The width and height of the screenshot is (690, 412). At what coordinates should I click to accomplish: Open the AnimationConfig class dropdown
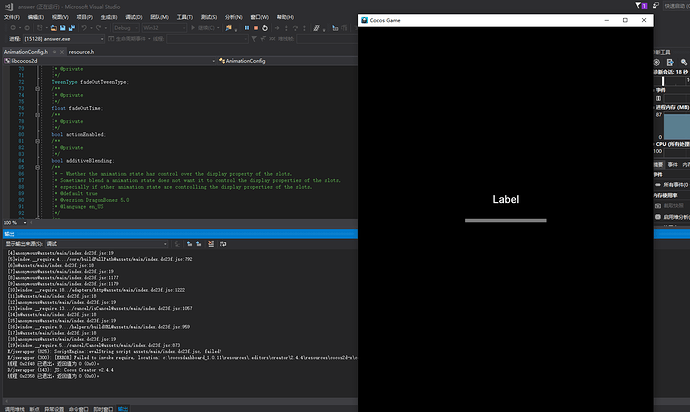pyautogui.click(x=287, y=61)
